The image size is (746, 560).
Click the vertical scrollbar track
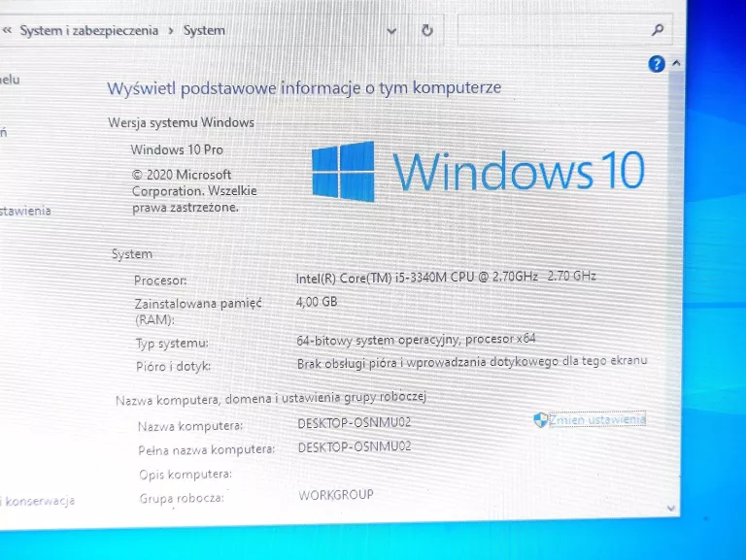pyautogui.click(x=674, y=285)
